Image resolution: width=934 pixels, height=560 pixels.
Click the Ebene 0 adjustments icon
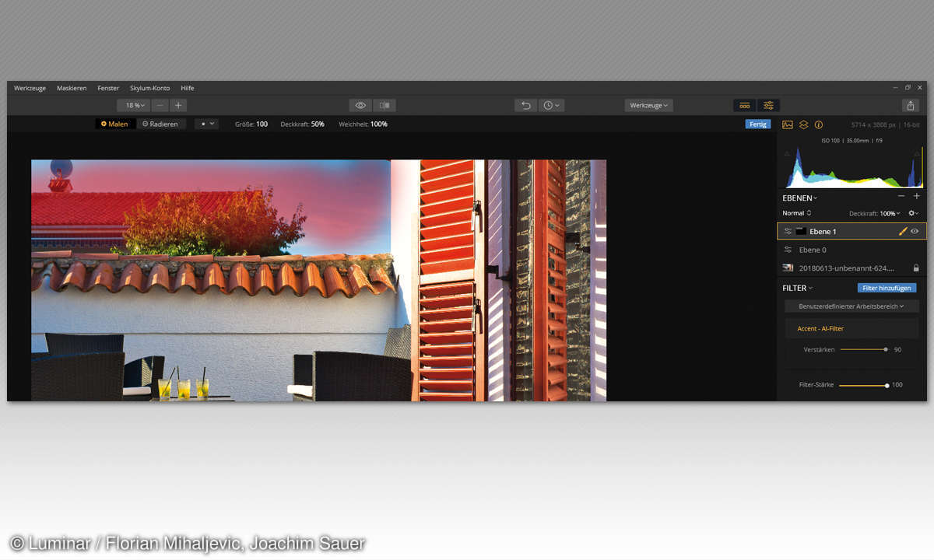(x=788, y=250)
